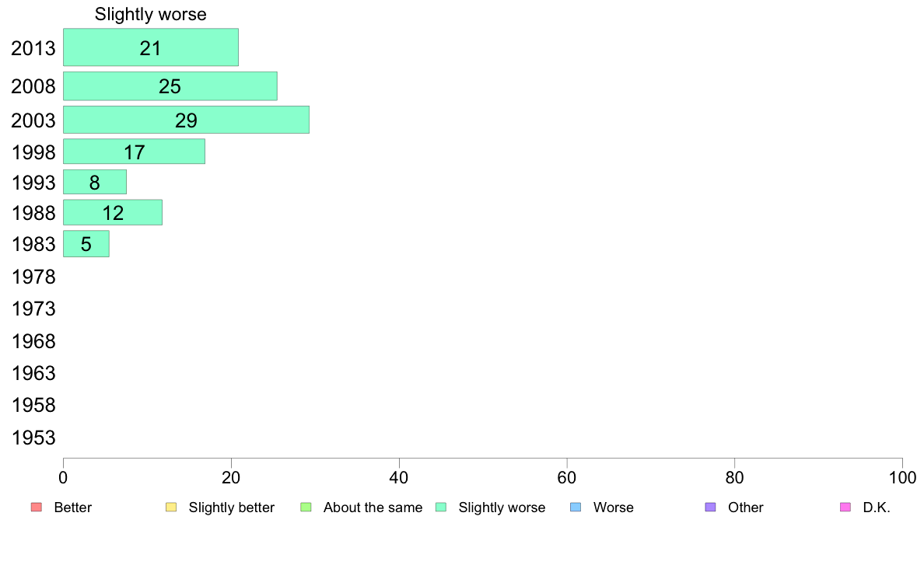Click the teal Slightly worse legend swatch
Viewport: 924px width, 572px height.
pyautogui.click(x=441, y=507)
